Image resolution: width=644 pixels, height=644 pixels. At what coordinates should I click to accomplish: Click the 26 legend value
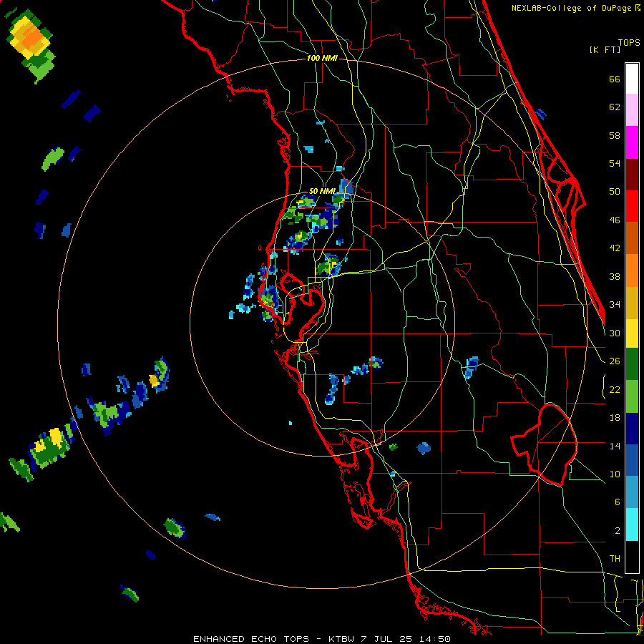pyautogui.click(x=615, y=361)
